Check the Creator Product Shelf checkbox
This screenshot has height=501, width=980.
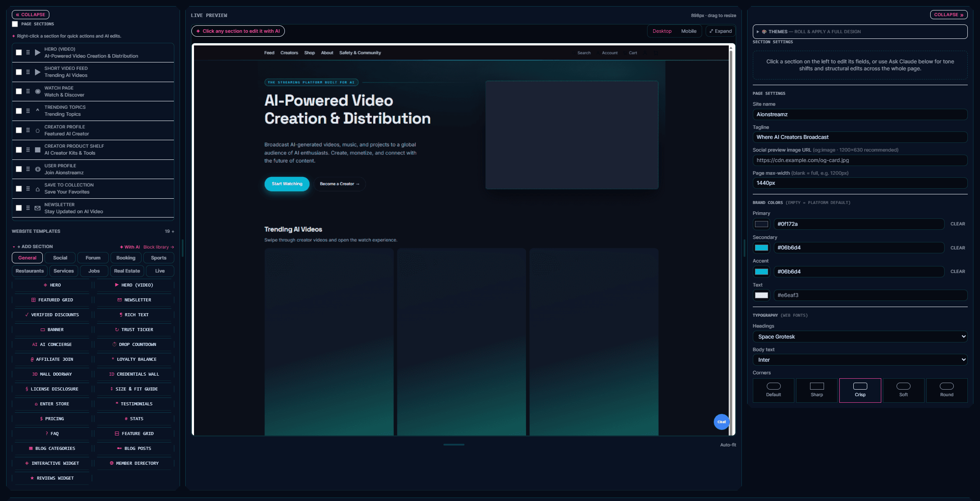point(19,150)
